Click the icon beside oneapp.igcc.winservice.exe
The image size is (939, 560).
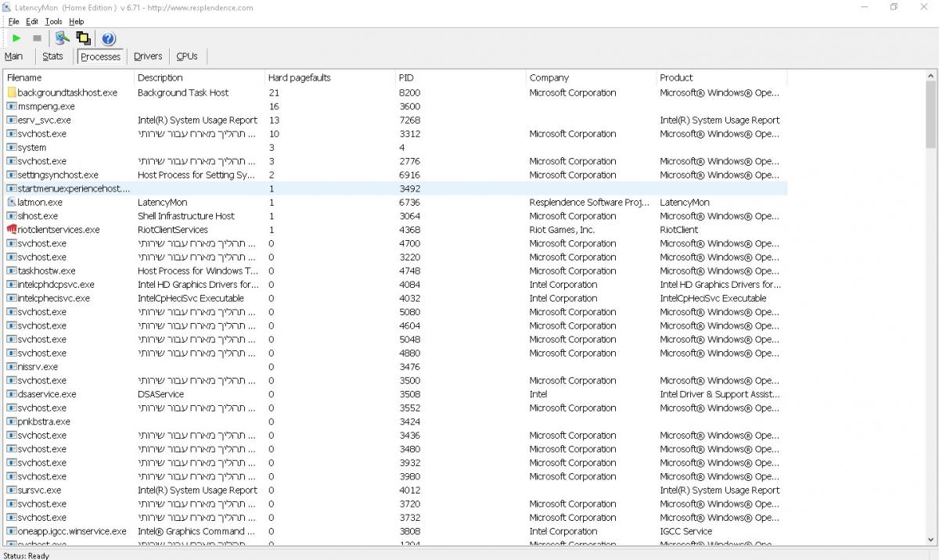(x=12, y=531)
